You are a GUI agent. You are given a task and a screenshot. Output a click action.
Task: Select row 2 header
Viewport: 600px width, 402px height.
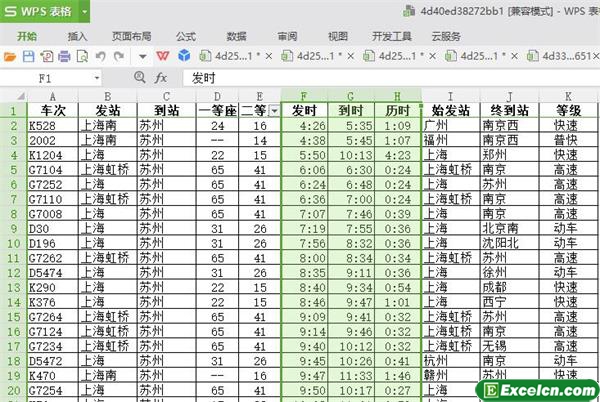13,125
